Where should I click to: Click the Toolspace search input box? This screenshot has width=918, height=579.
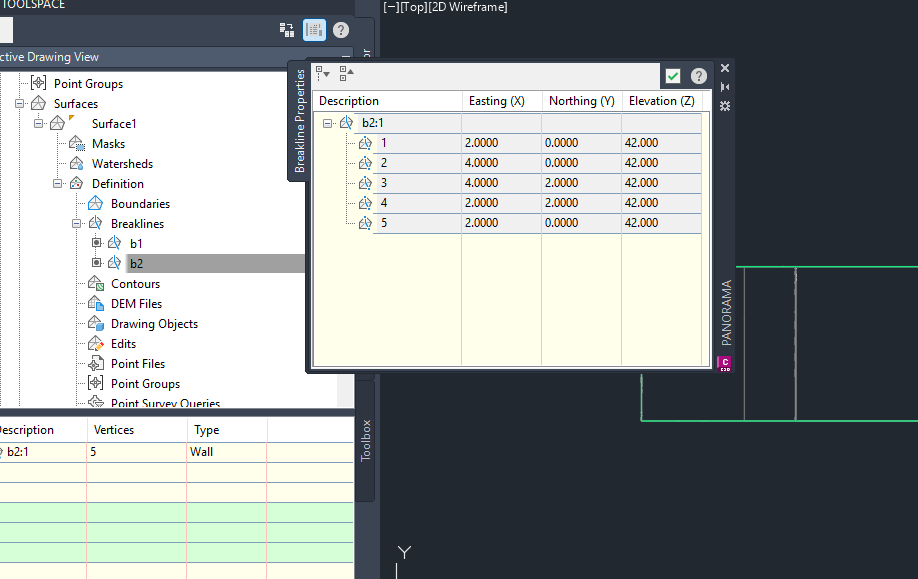coord(6,30)
